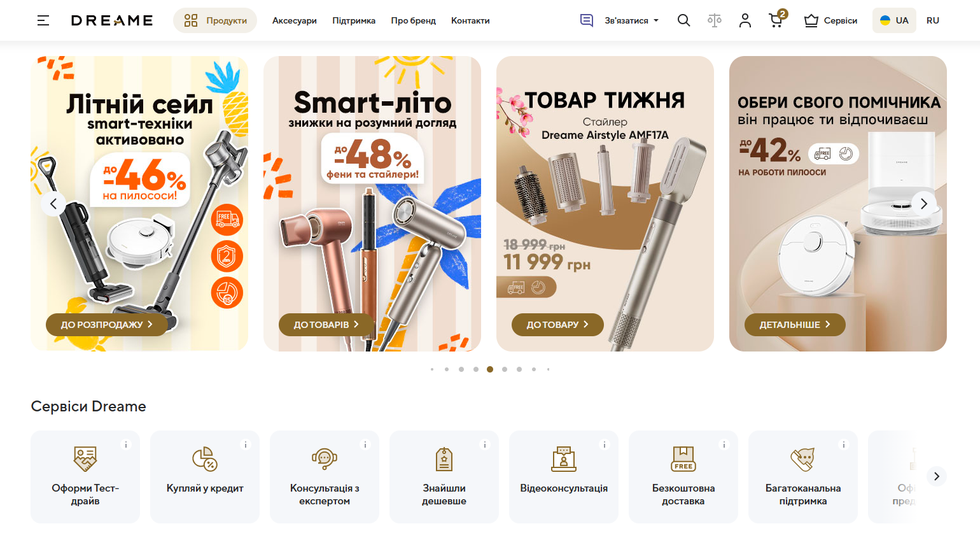This screenshot has width=980, height=547.
Task: Open the hamburger menu icon
Action: tap(43, 20)
